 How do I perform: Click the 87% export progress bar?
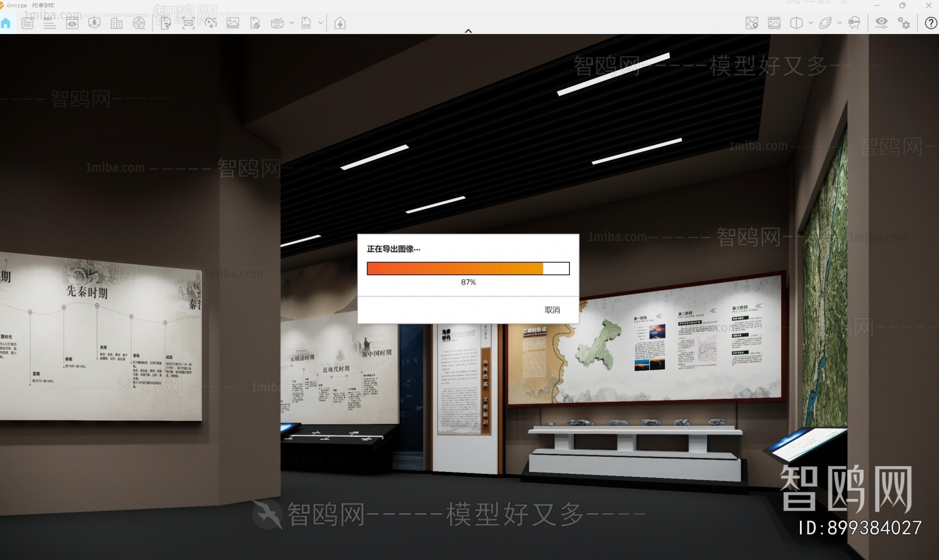(x=468, y=269)
